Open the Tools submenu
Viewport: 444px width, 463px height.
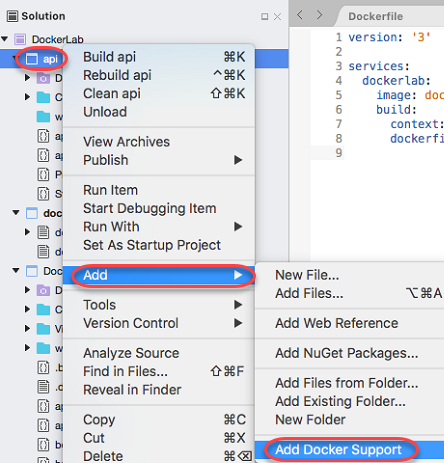(159, 305)
